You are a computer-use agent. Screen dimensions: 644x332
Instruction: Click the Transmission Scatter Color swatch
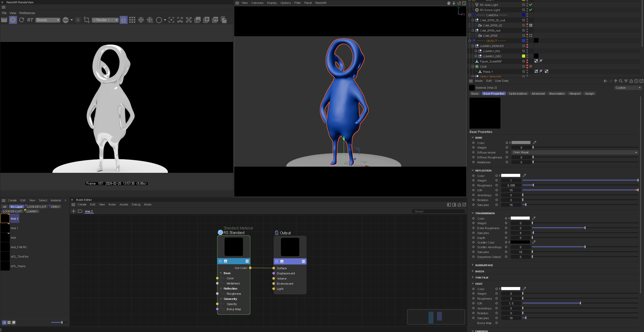(x=520, y=242)
